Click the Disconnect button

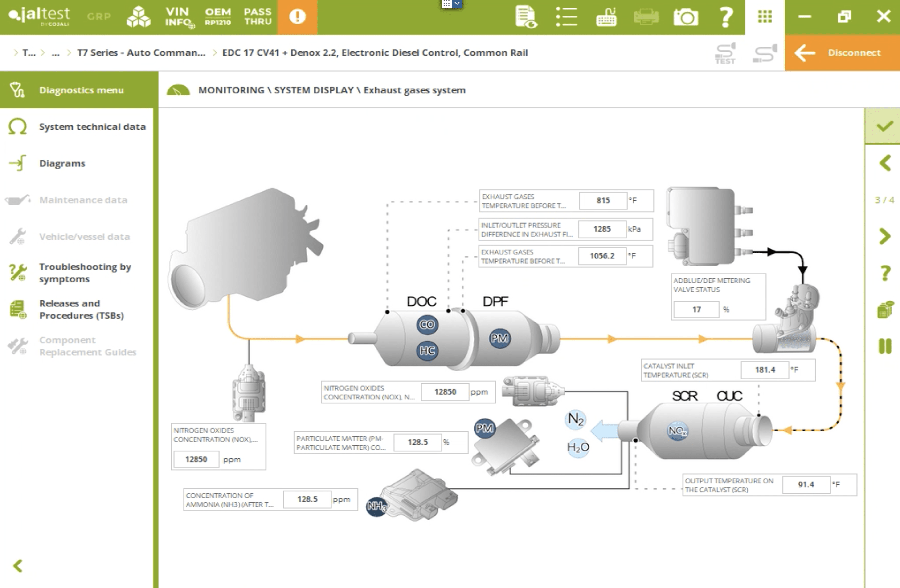coord(842,52)
